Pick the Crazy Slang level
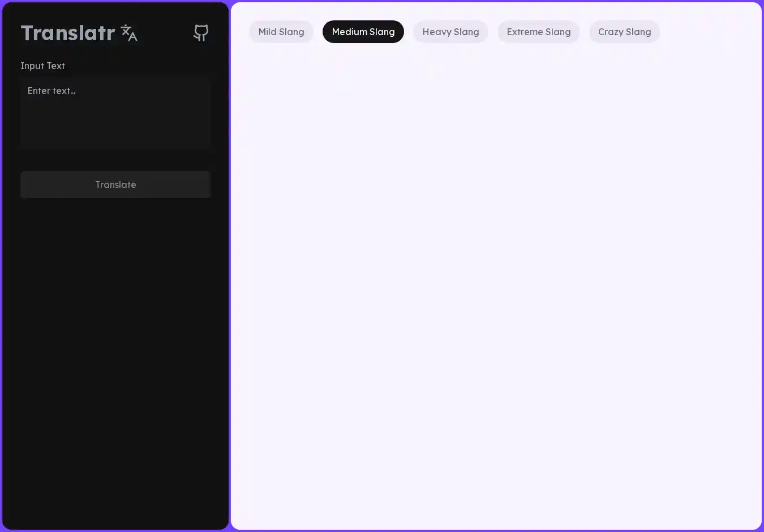 click(x=624, y=32)
